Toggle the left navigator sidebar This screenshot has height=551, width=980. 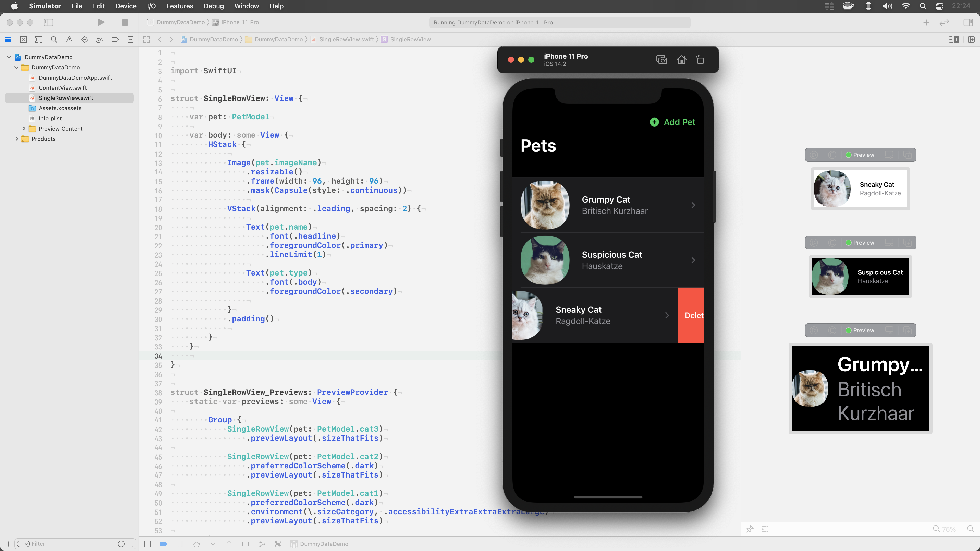pyautogui.click(x=48, y=22)
